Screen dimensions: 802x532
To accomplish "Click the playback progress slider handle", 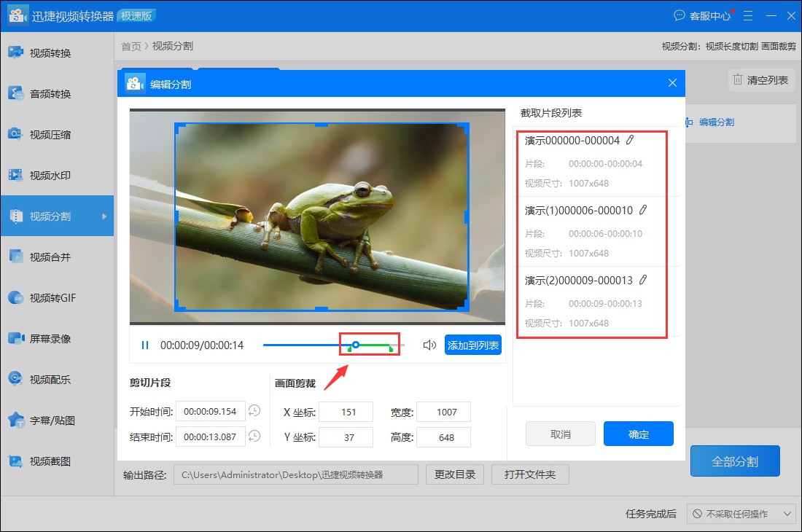I will (356, 344).
